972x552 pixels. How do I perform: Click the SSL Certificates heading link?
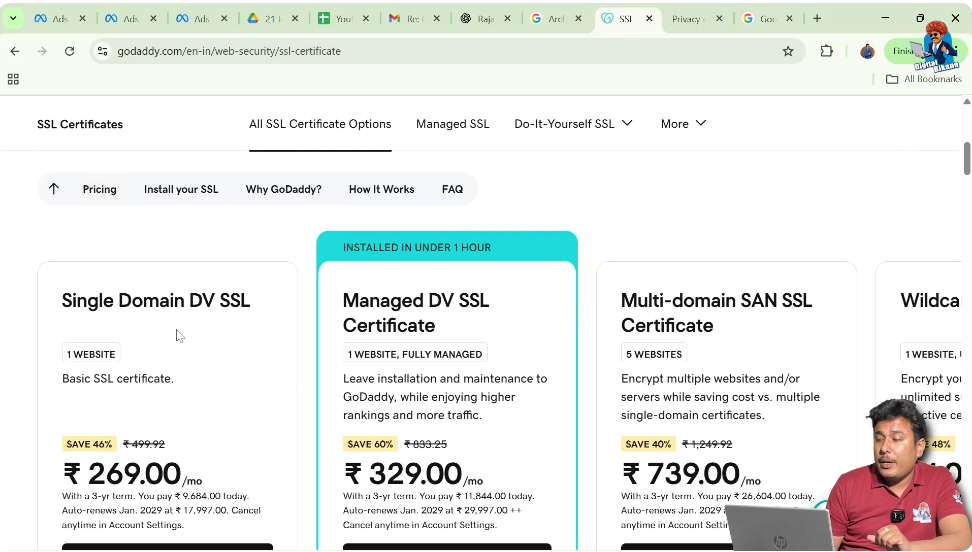(80, 124)
